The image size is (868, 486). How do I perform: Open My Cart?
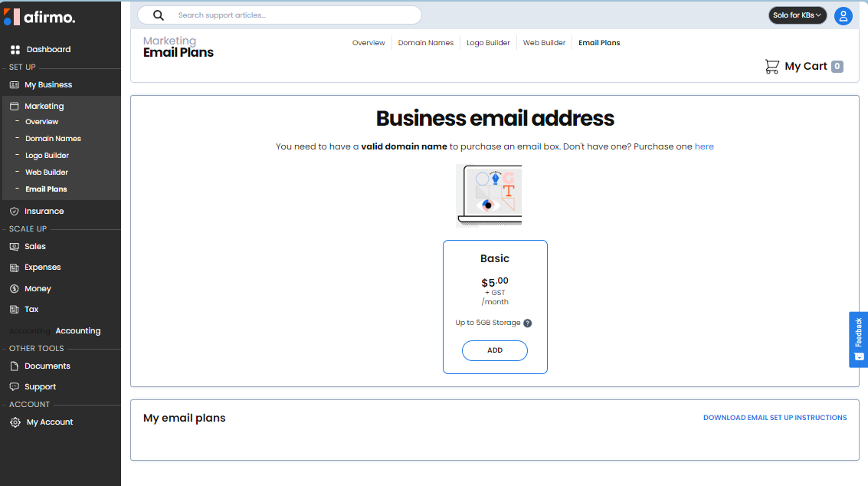tap(805, 67)
